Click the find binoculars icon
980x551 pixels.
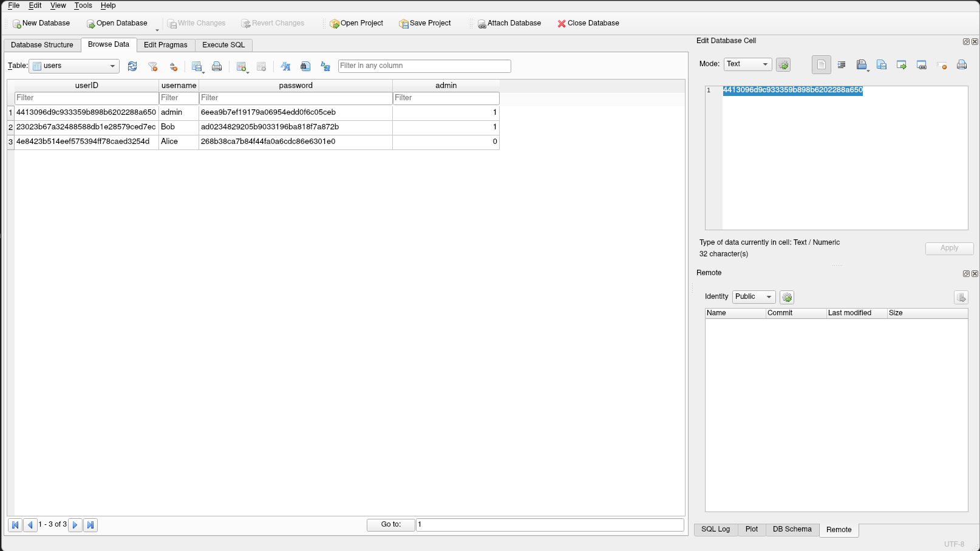(x=305, y=66)
